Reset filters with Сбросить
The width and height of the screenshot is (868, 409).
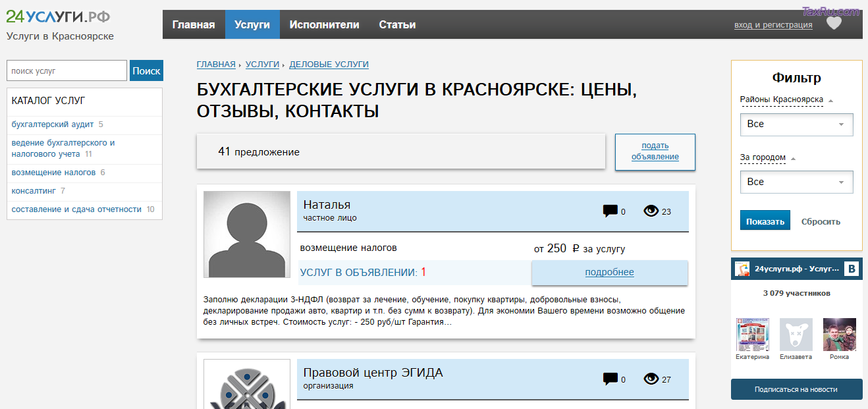tap(820, 221)
